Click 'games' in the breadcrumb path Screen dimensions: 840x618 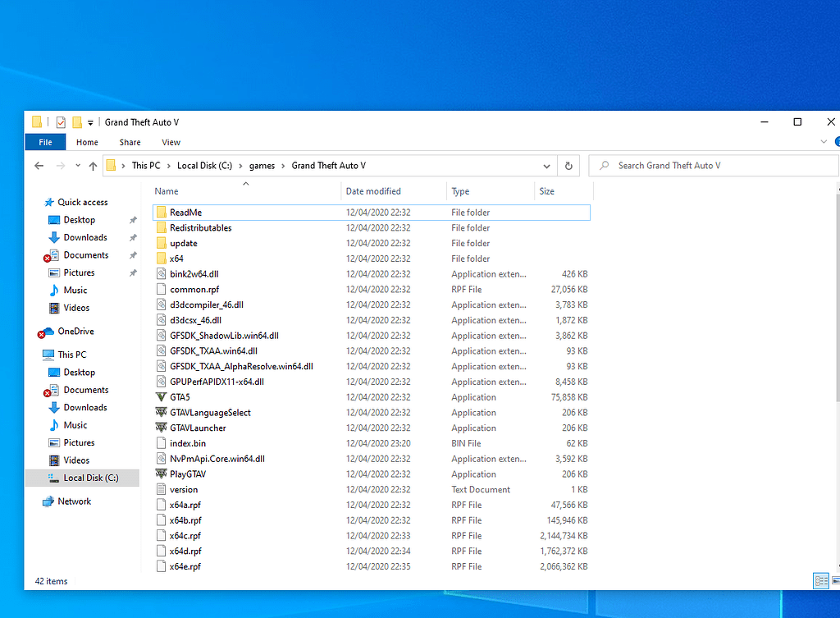coord(262,165)
